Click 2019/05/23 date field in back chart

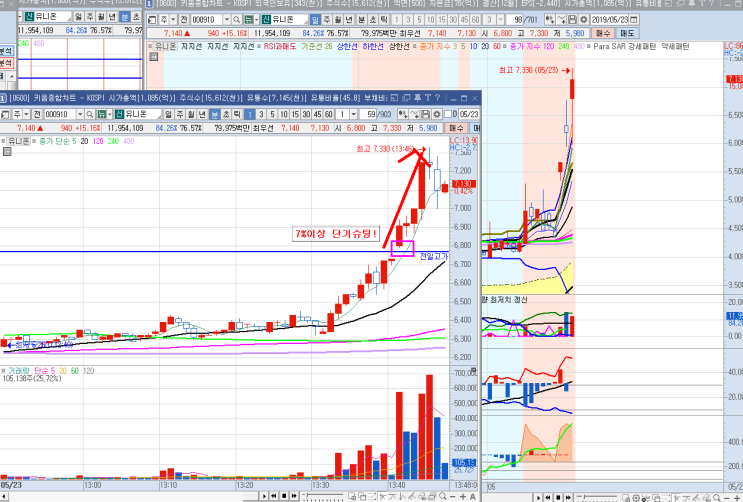tap(609, 20)
